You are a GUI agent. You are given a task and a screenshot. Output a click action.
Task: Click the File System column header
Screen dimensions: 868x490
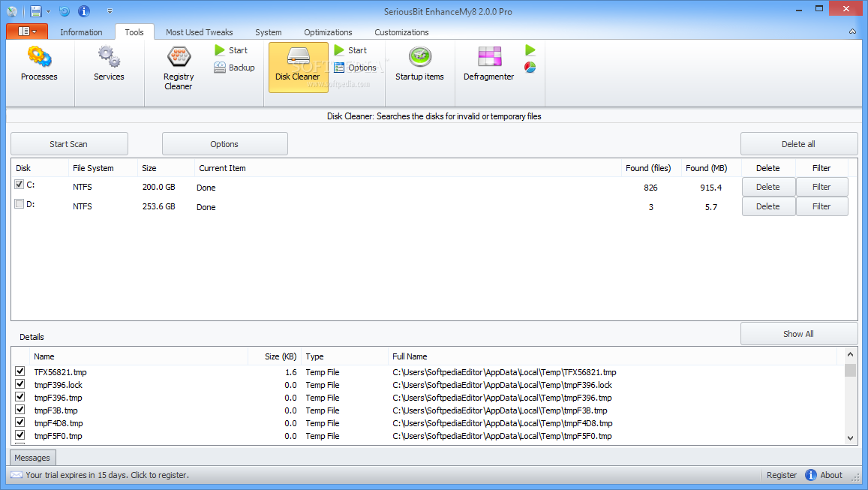103,168
